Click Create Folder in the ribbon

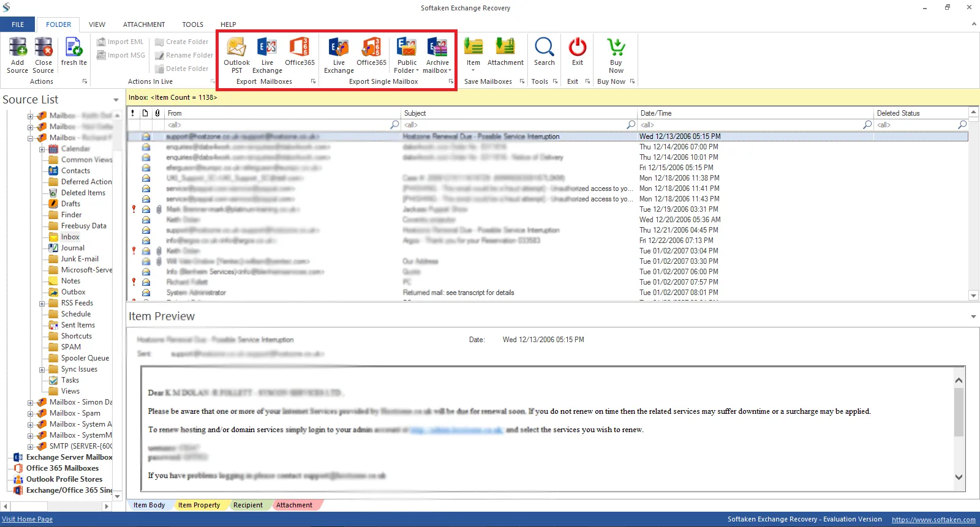(x=182, y=42)
